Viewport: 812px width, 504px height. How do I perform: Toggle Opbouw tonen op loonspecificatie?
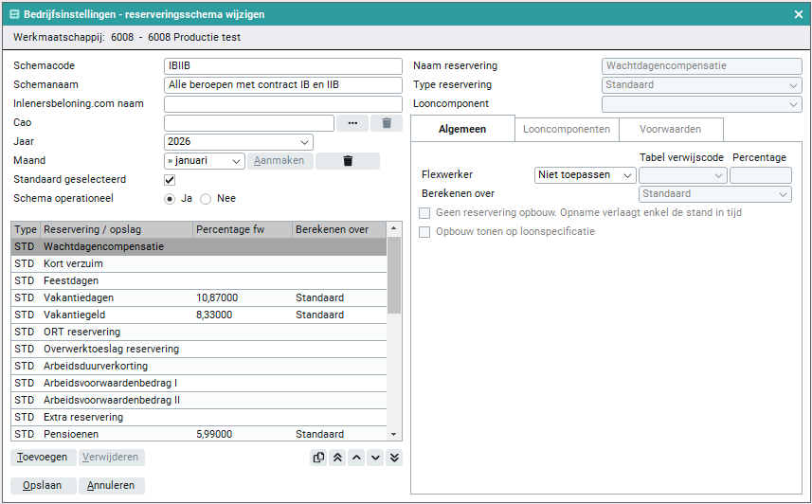coord(424,232)
